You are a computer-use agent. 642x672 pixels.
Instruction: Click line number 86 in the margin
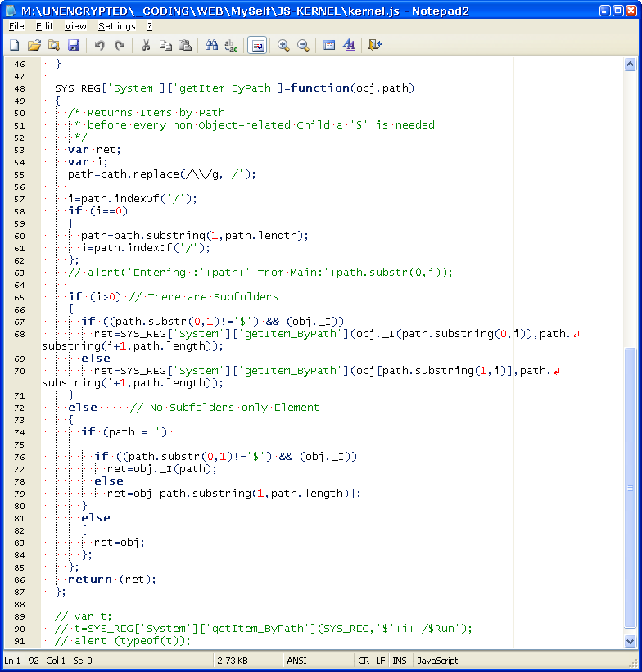point(20,580)
